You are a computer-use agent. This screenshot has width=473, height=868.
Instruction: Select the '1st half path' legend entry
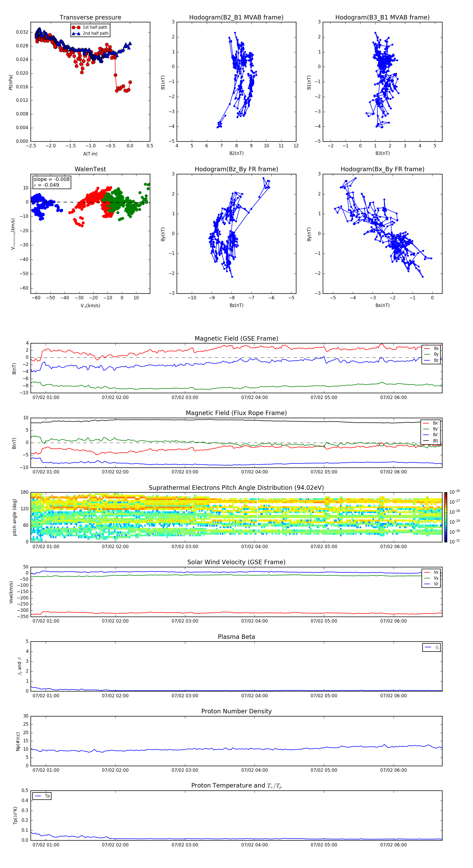[90, 27]
